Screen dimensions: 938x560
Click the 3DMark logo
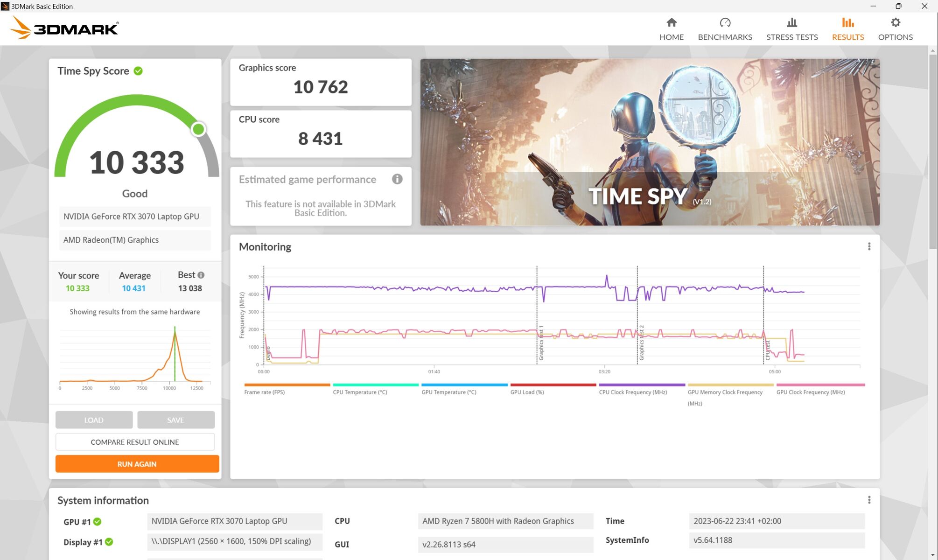[64, 28]
